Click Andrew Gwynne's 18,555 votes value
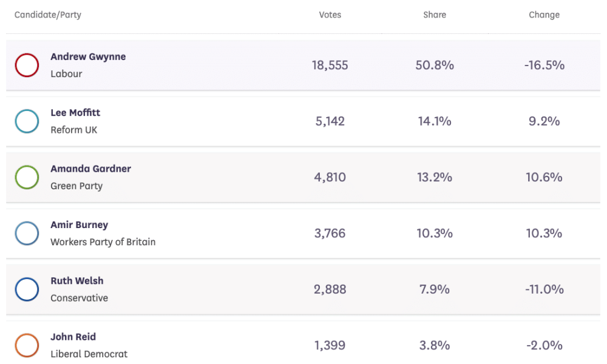607x364 pixels. click(x=330, y=65)
